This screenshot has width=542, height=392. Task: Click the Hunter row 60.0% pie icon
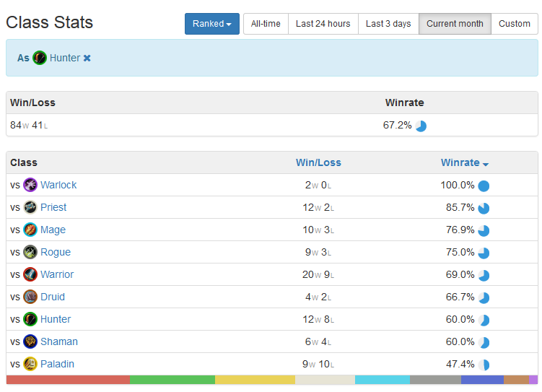point(484,321)
